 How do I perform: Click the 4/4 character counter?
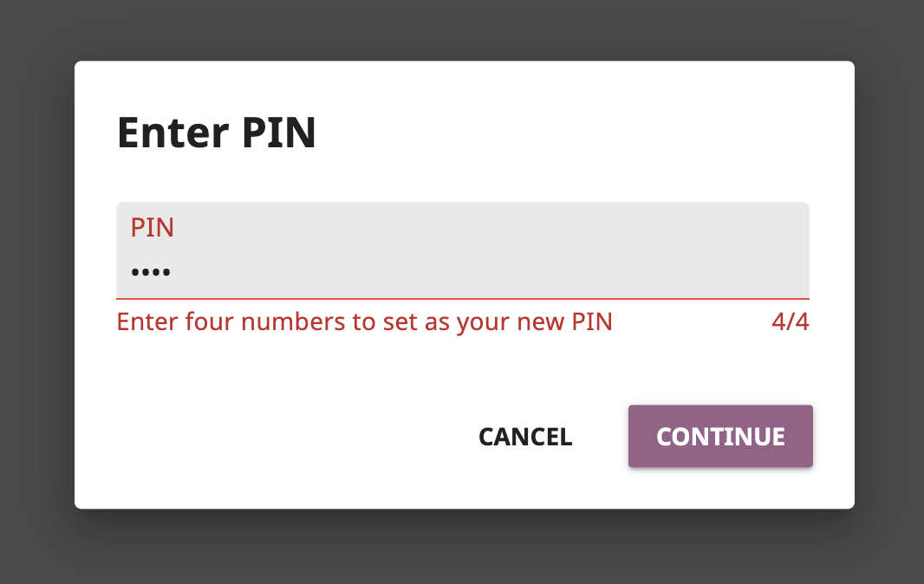[x=791, y=321]
